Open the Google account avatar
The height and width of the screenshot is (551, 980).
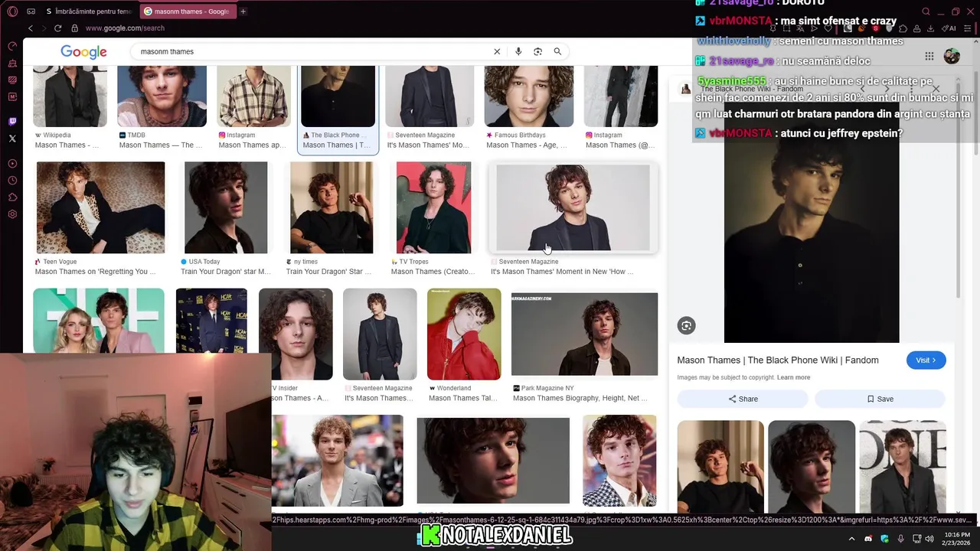952,56
